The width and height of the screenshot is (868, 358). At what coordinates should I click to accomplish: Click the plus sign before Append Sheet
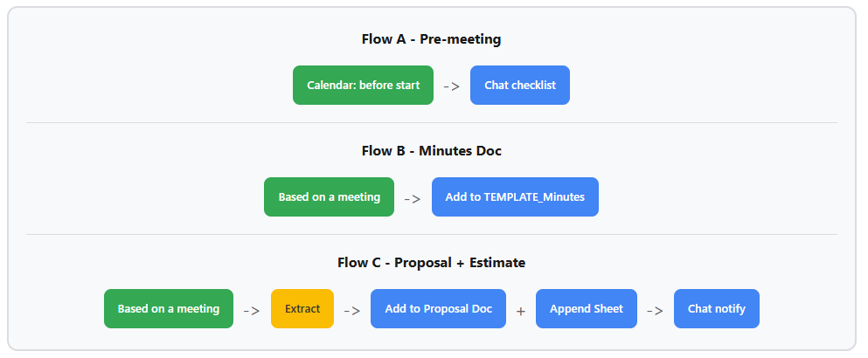click(521, 310)
